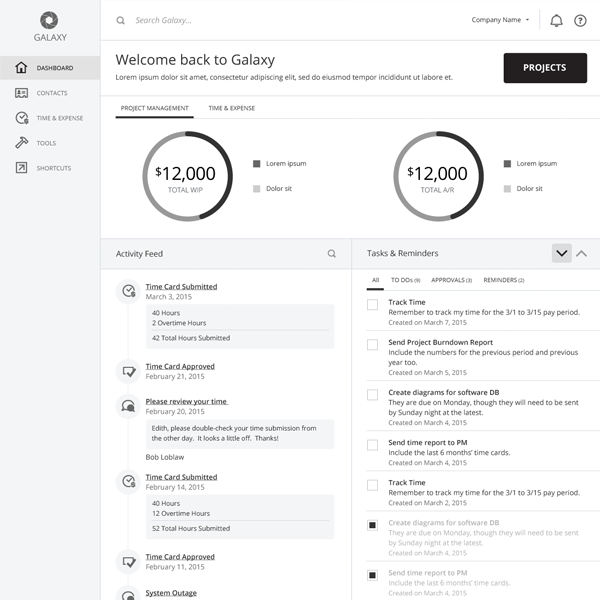The height and width of the screenshot is (600, 600).
Task: Click the "Created on March 7, 2015" text
Action: [427, 323]
